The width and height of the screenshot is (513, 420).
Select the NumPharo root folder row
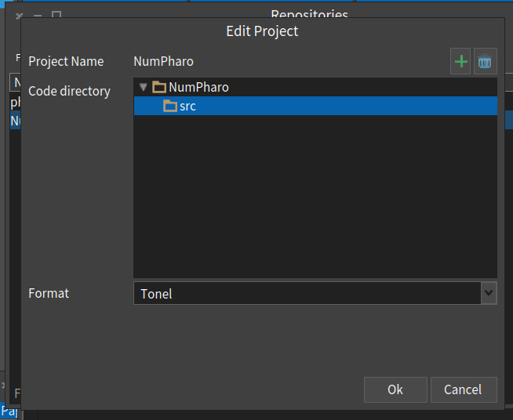coord(315,87)
